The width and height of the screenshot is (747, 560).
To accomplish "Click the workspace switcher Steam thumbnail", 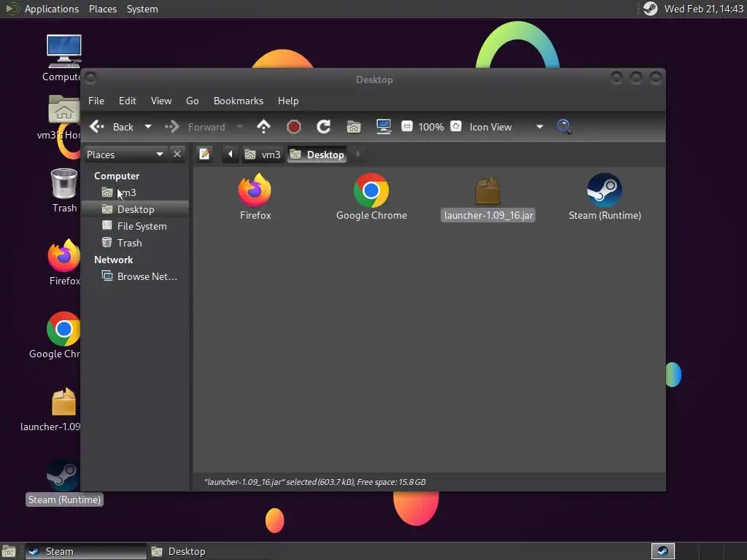I will [x=662, y=551].
